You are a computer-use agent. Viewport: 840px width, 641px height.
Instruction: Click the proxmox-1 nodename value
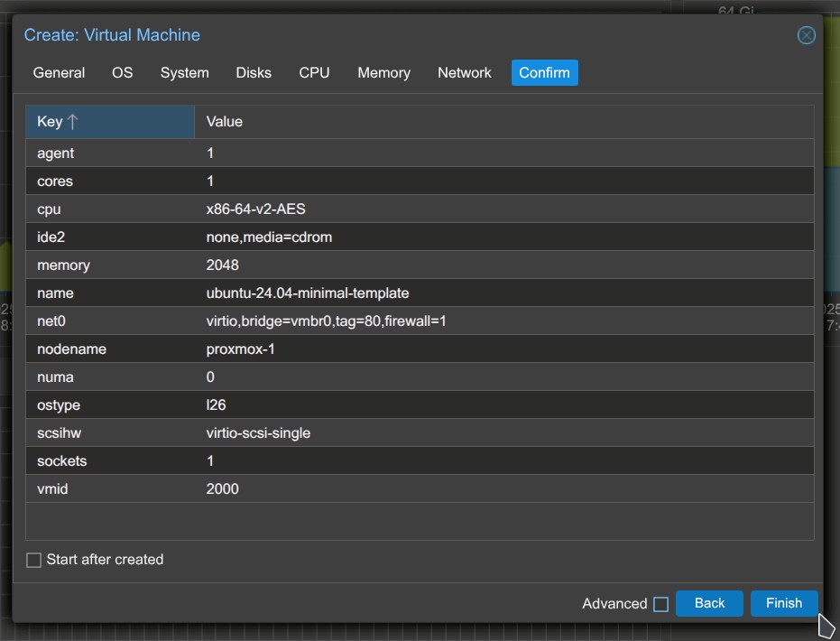(241, 348)
